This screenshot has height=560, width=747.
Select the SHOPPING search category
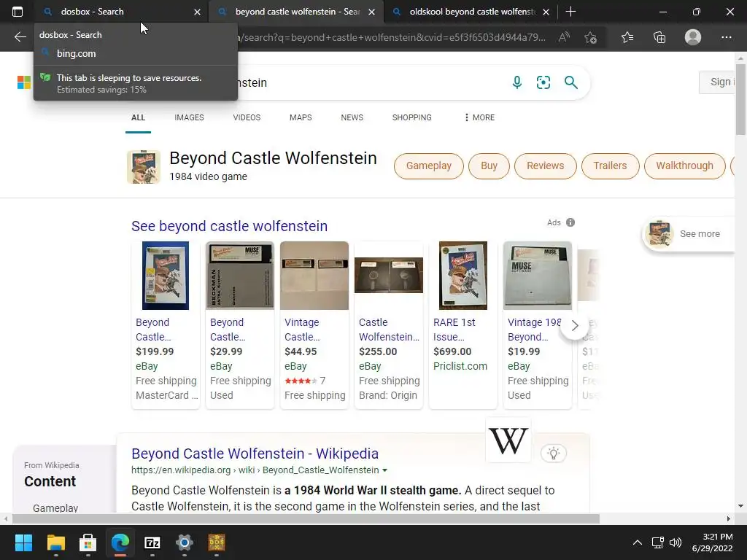(412, 117)
